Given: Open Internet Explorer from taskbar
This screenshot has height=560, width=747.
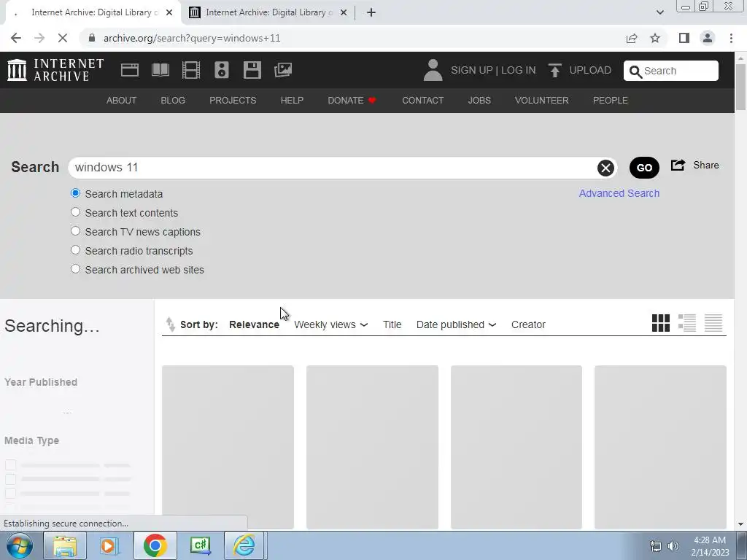Looking at the screenshot, I should (244, 545).
